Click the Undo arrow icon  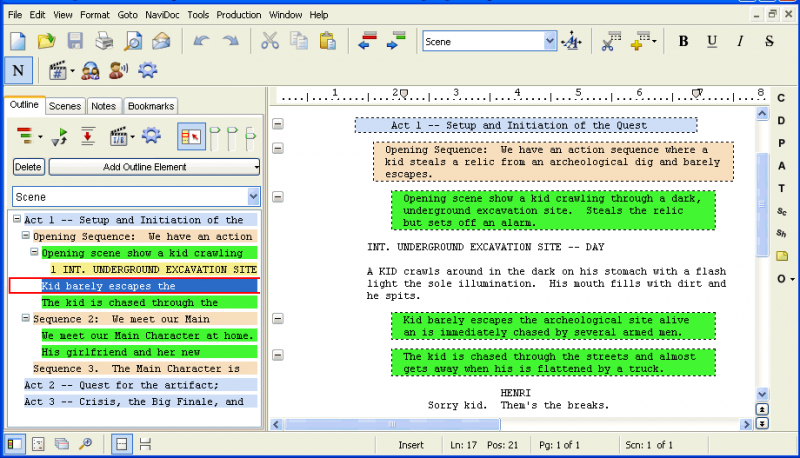click(201, 41)
